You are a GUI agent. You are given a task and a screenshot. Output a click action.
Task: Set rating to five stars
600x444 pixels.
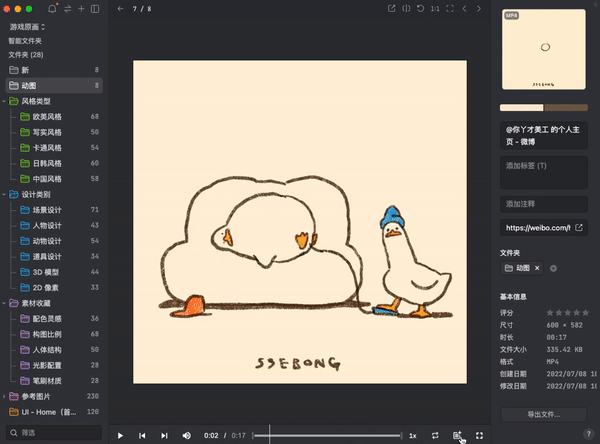click(585, 313)
